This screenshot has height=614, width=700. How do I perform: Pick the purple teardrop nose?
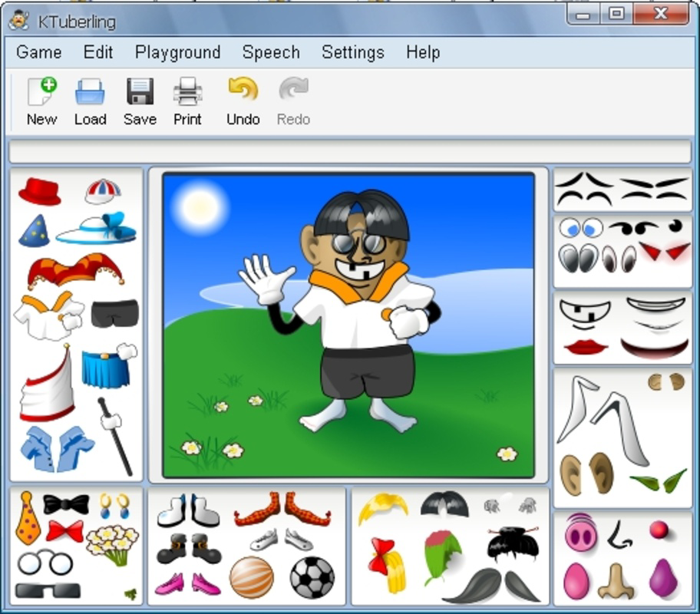[x=663, y=578]
